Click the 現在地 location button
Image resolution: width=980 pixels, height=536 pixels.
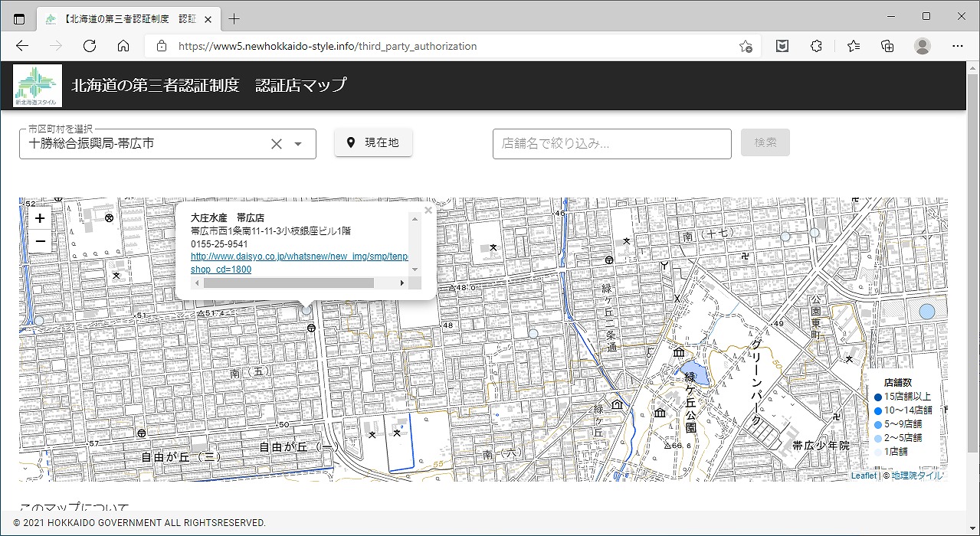[373, 142]
